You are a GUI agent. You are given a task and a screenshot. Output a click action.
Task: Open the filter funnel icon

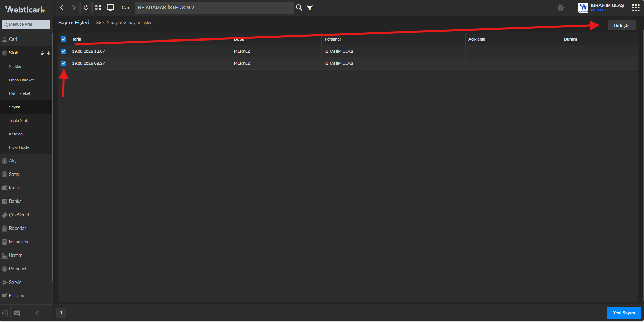309,8
